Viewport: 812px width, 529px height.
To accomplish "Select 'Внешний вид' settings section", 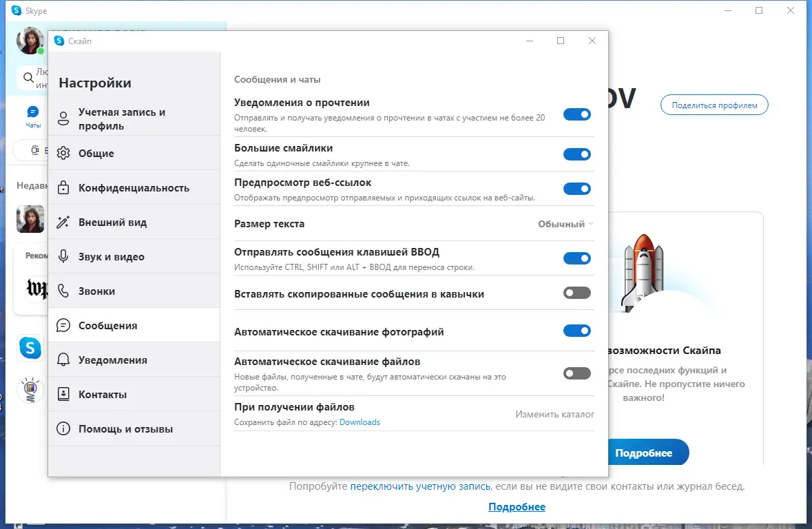I will click(x=134, y=222).
